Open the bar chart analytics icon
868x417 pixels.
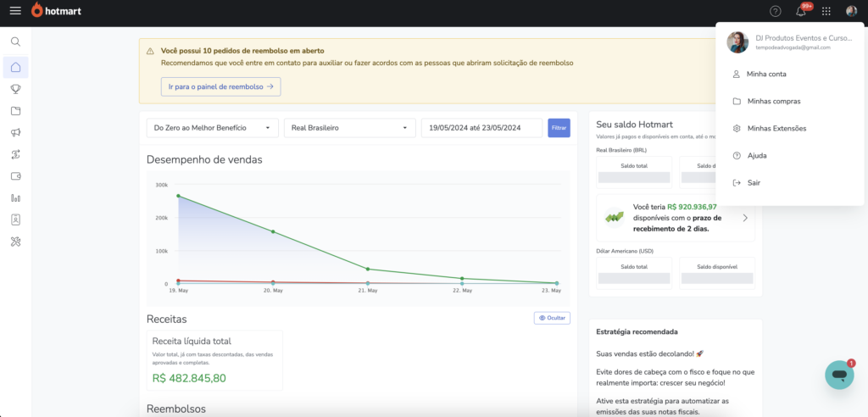pyautogui.click(x=15, y=198)
